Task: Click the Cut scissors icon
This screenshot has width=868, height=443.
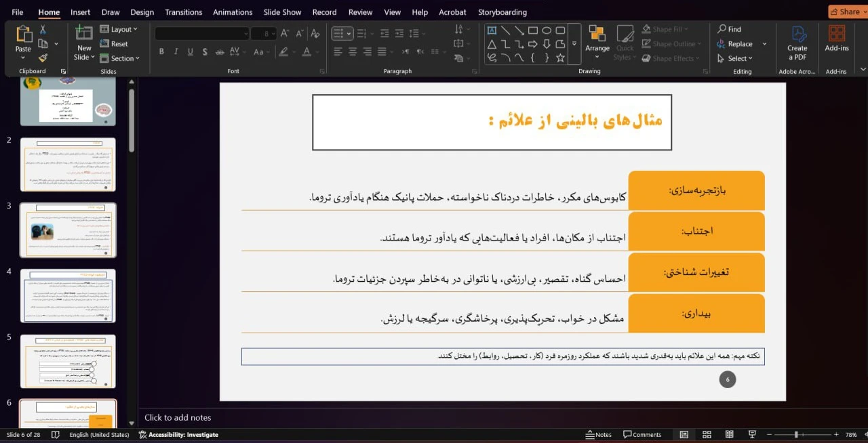Action: (x=43, y=30)
